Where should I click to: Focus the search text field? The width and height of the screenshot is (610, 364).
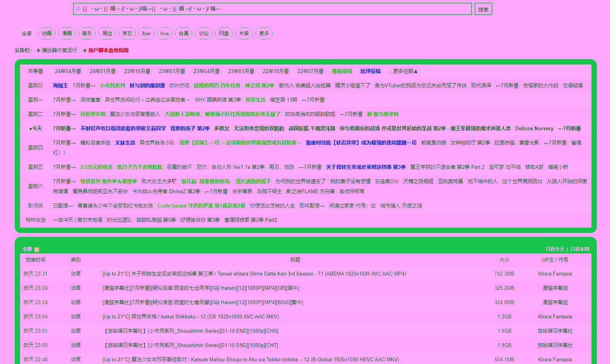point(272,9)
